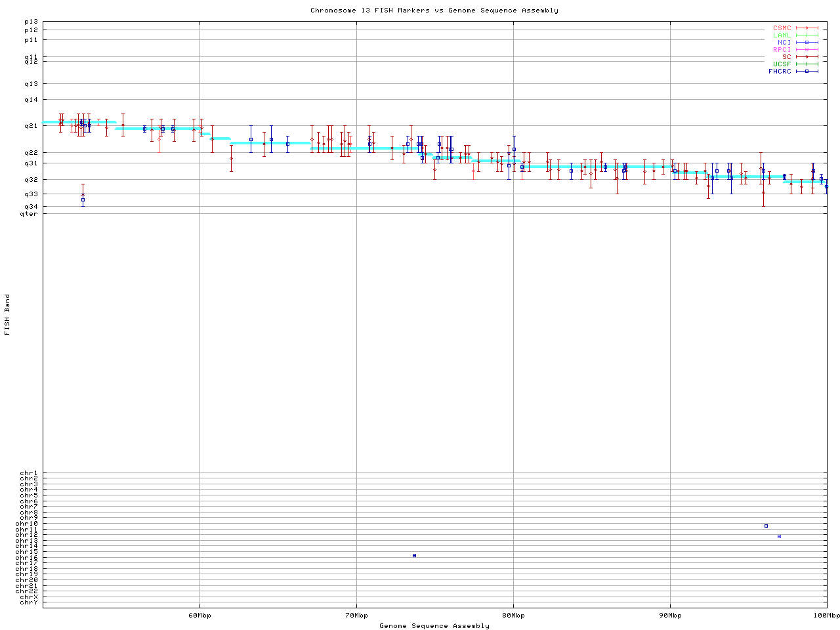Screen dimensions: 840x630
Task: Click the chrY row label
Action: point(29,602)
